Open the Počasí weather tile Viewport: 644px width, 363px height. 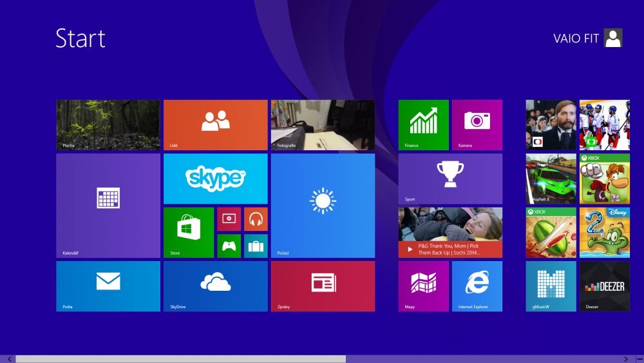coord(323,206)
